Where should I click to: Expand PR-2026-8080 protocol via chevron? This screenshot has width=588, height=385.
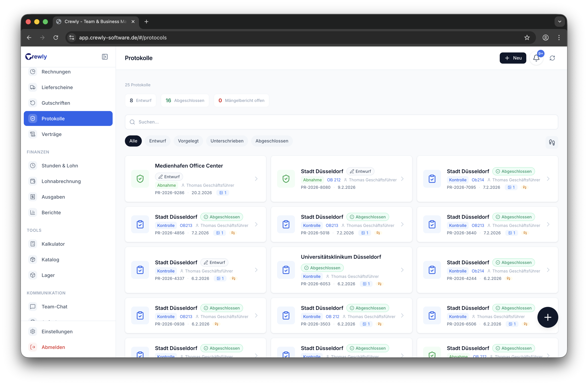[402, 179]
